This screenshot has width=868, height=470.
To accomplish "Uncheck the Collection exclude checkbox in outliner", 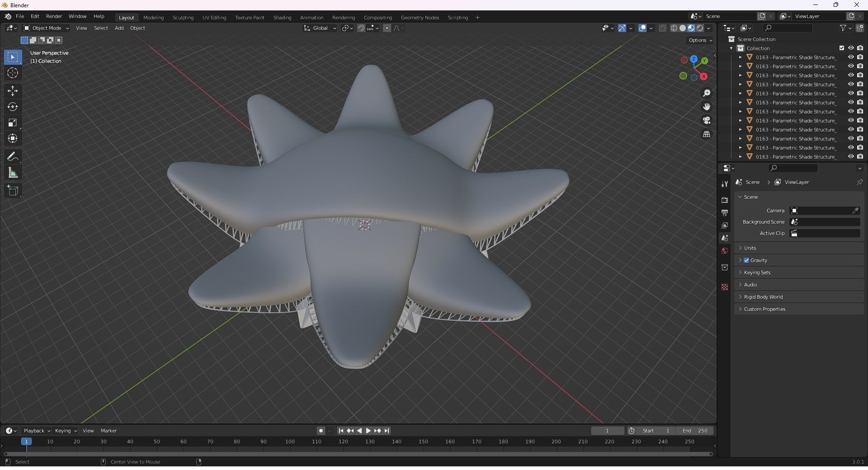I will pyautogui.click(x=842, y=48).
